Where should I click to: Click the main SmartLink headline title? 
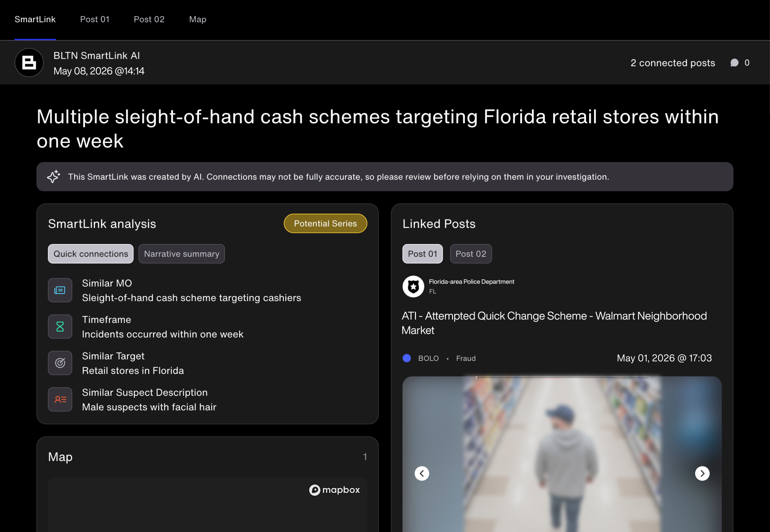377,129
